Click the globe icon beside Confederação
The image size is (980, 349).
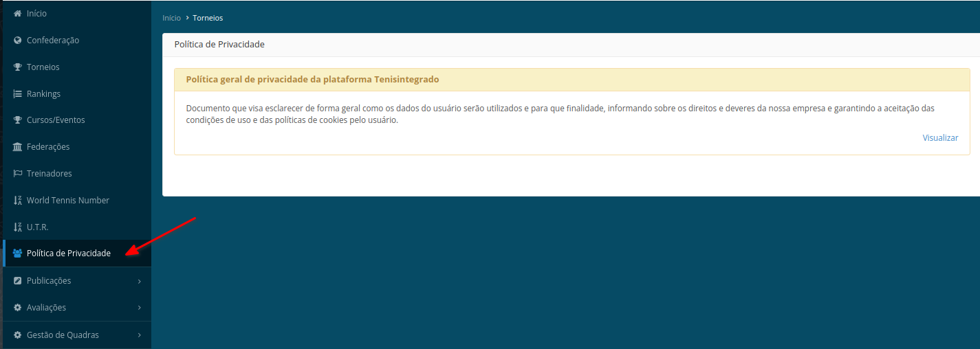18,41
